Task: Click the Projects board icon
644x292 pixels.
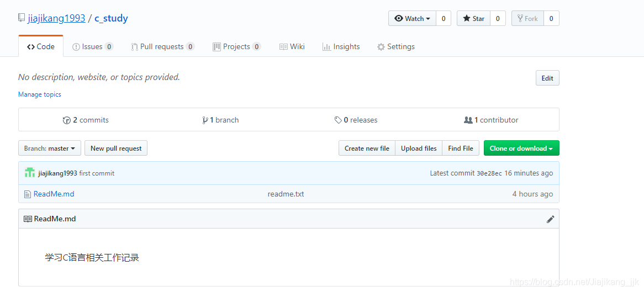Action: [217, 47]
